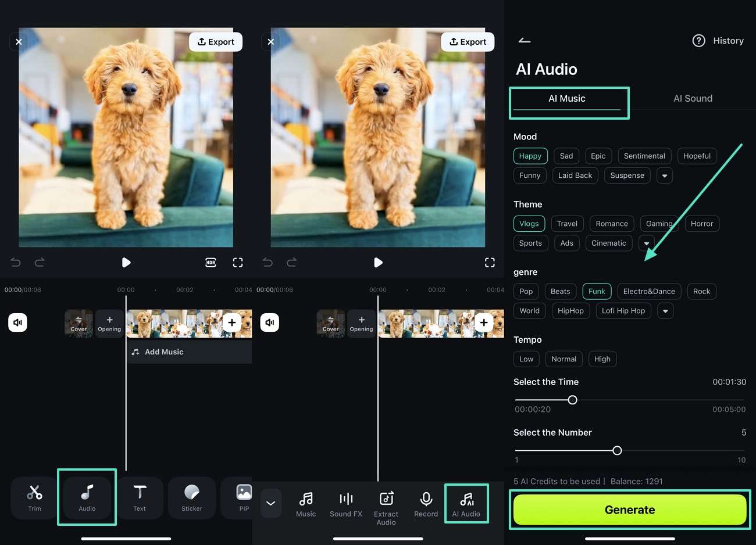Viewport: 756px width, 545px height.
Task: Adjust the Select the Time slider handle
Action: [x=572, y=400]
